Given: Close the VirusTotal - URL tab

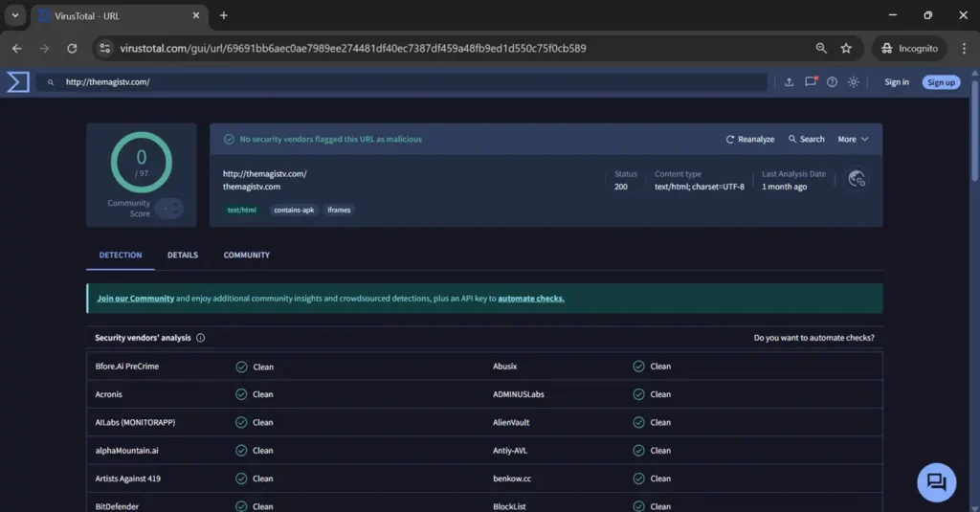Looking at the screenshot, I should pos(195,15).
